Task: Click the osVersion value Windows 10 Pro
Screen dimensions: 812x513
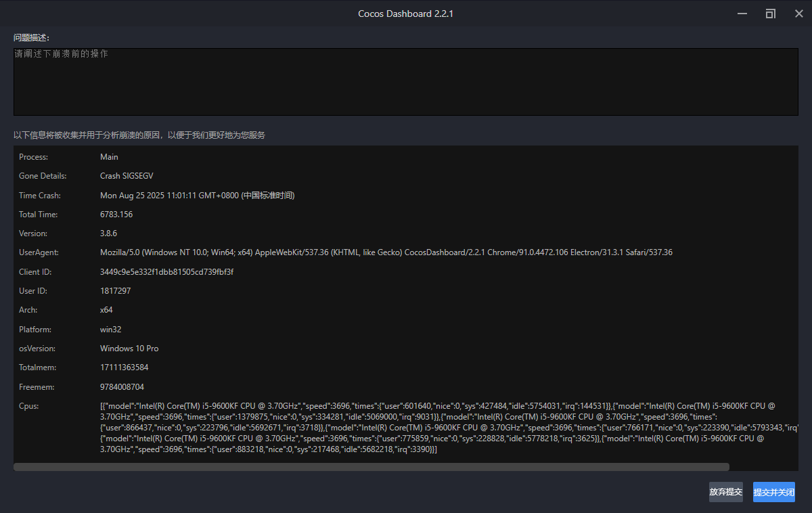Action: tap(129, 349)
